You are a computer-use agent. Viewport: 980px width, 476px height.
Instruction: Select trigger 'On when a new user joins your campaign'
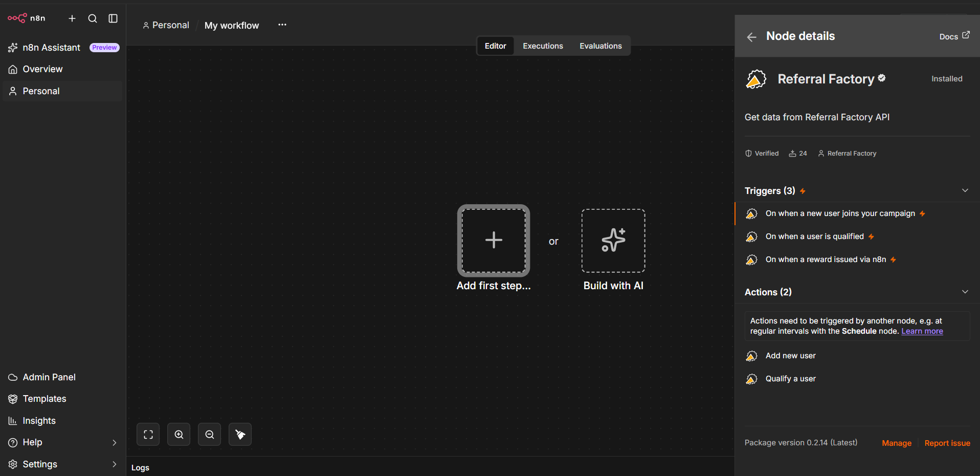pyautogui.click(x=857, y=213)
